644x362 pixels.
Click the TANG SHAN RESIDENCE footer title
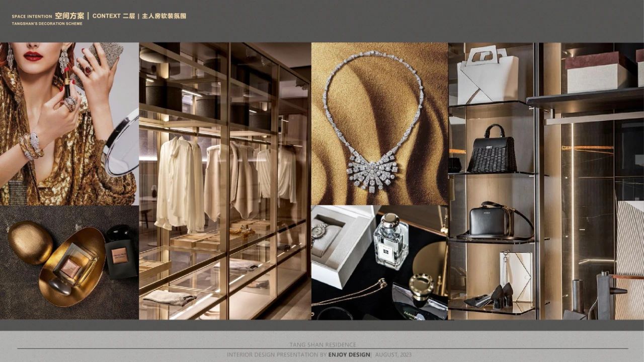click(x=323, y=345)
